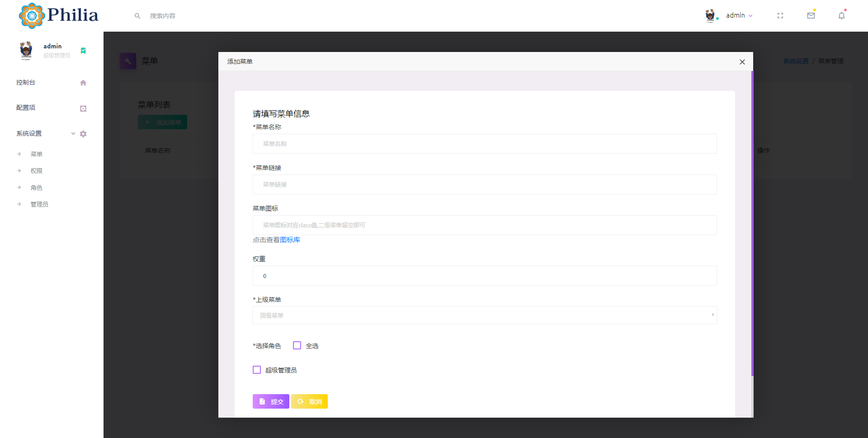The width and height of the screenshot is (868, 438).
Task: Click the 权重 input field
Action: pos(485,276)
